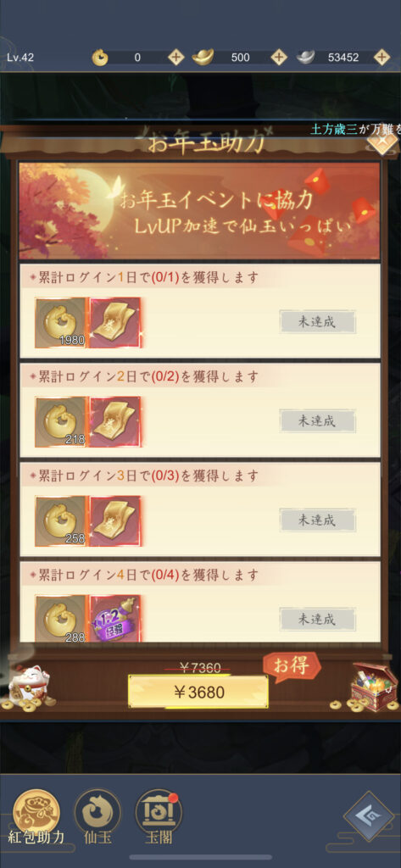Tap 未達成 for the 4-day login reward

[x=317, y=619]
